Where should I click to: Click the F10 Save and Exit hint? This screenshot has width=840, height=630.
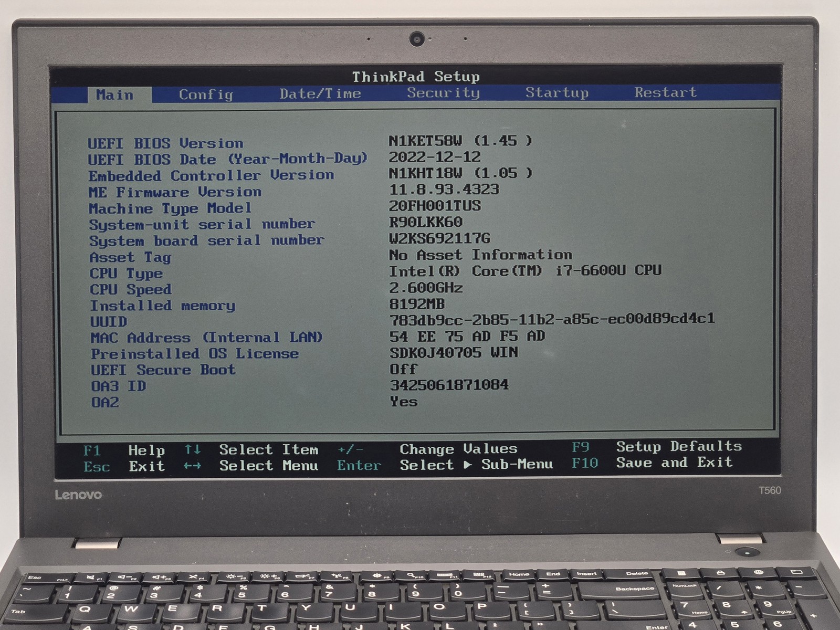[652, 463]
